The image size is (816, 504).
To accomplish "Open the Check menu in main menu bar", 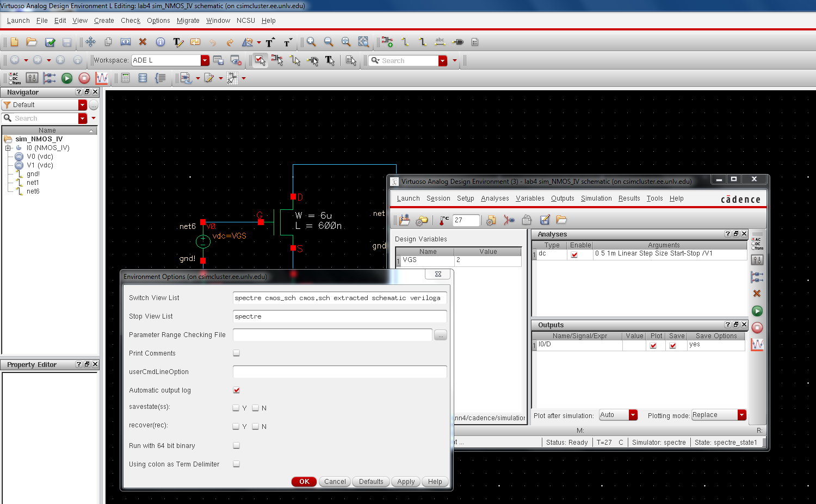I will coord(131,21).
